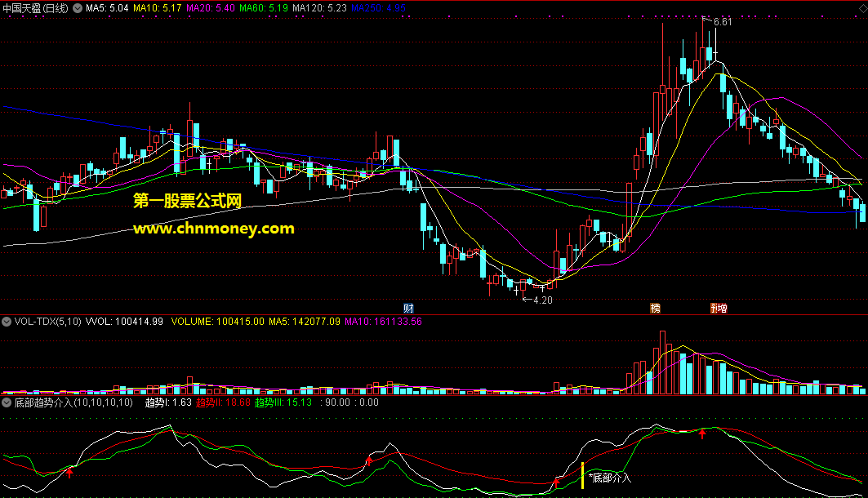The height and width of the screenshot is (498, 868).
Task: Click the diamond icon at chart's top-right corner
Action: click(862, 8)
